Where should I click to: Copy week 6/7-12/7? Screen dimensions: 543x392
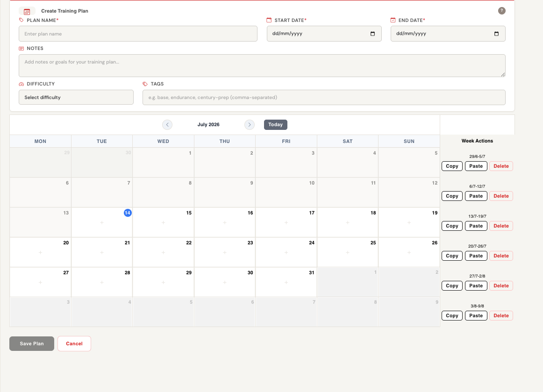(452, 196)
